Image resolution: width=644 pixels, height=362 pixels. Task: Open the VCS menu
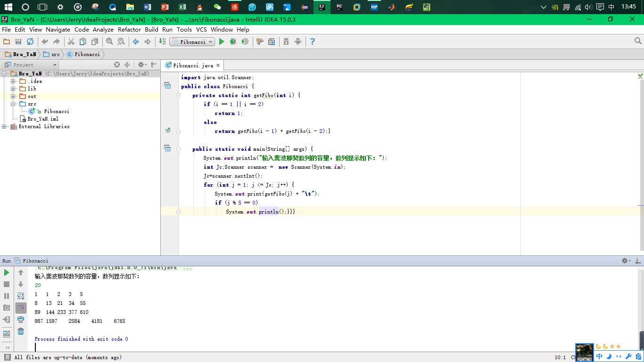[201, 29]
